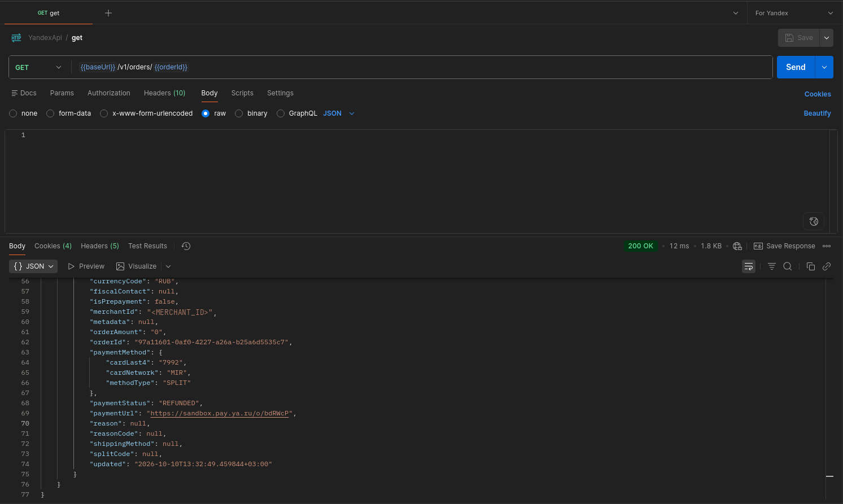This screenshot has width=843, height=504.
Task: Open the Postbot assistant icon in the body editor
Action: point(814,221)
